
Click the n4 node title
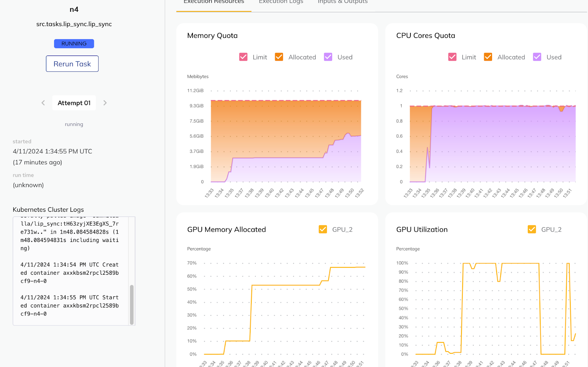tap(74, 10)
